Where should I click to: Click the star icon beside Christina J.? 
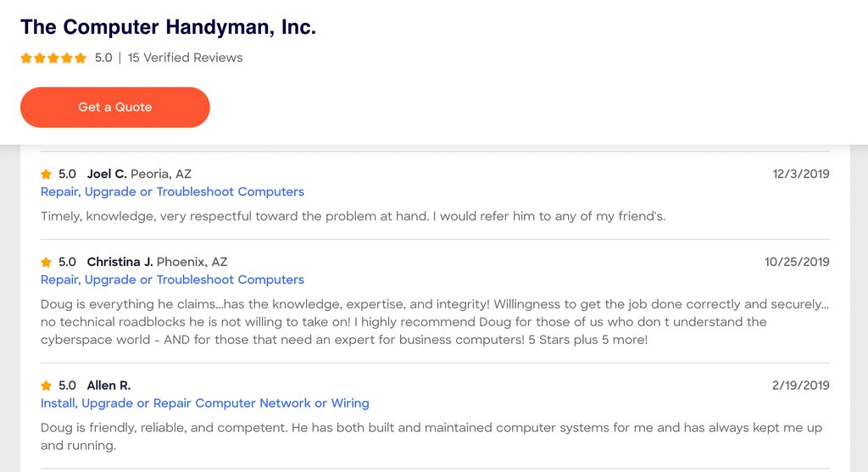47,263
